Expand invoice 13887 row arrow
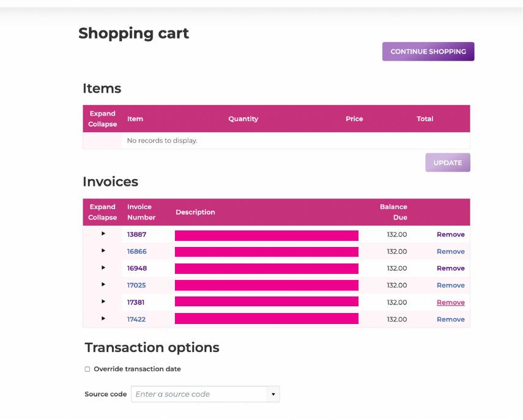This screenshot has height=420, width=523. click(x=103, y=234)
